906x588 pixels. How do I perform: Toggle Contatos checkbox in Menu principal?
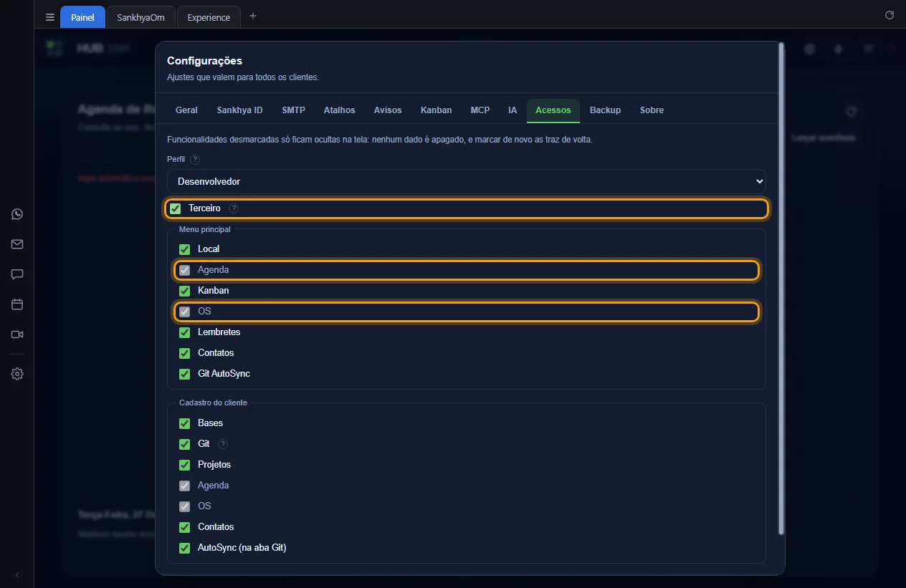tap(184, 353)
